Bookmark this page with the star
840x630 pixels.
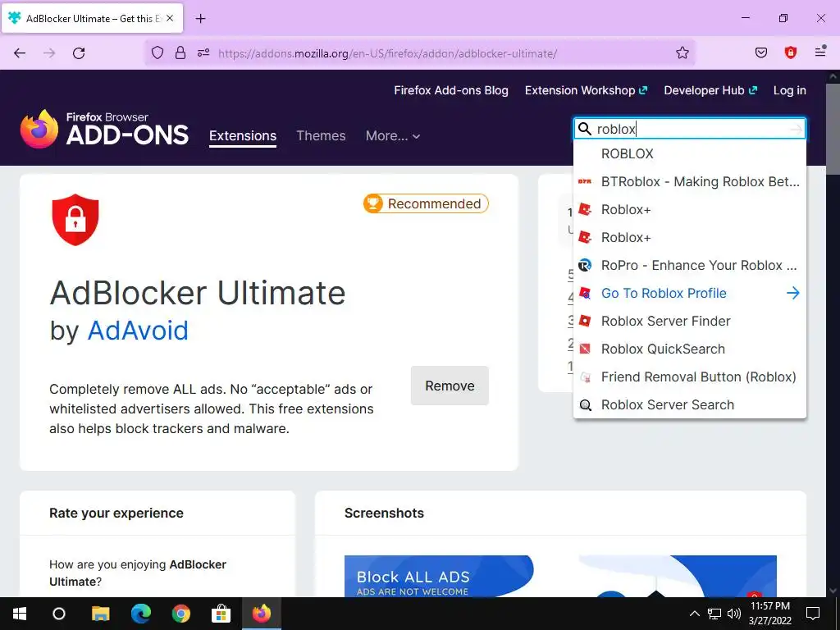[682, 52]
